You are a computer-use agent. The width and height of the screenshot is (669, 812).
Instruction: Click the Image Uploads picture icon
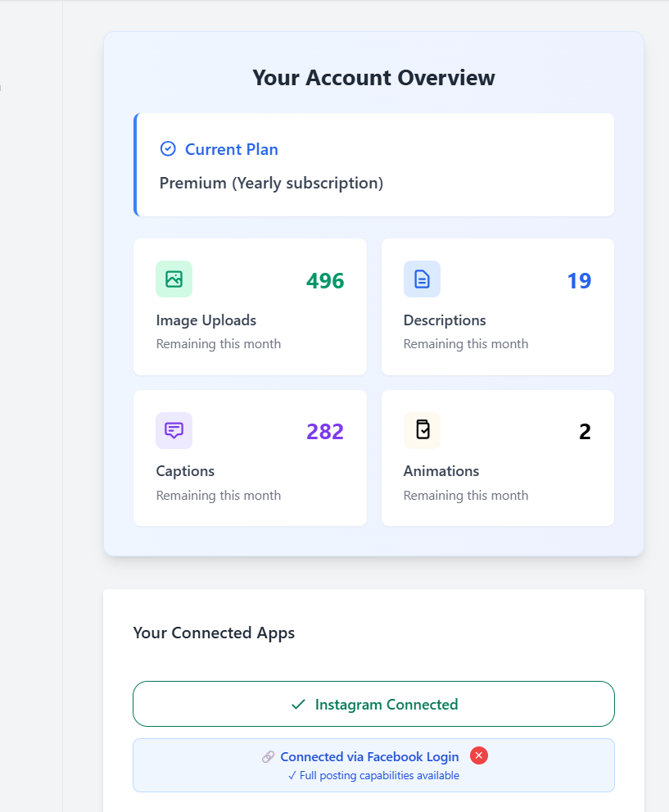pyautogui.click(x=174, y=279)
